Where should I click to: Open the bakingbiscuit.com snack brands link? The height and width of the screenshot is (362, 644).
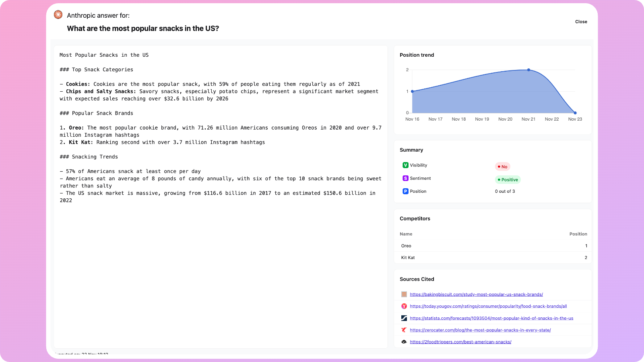coord(476,294)
